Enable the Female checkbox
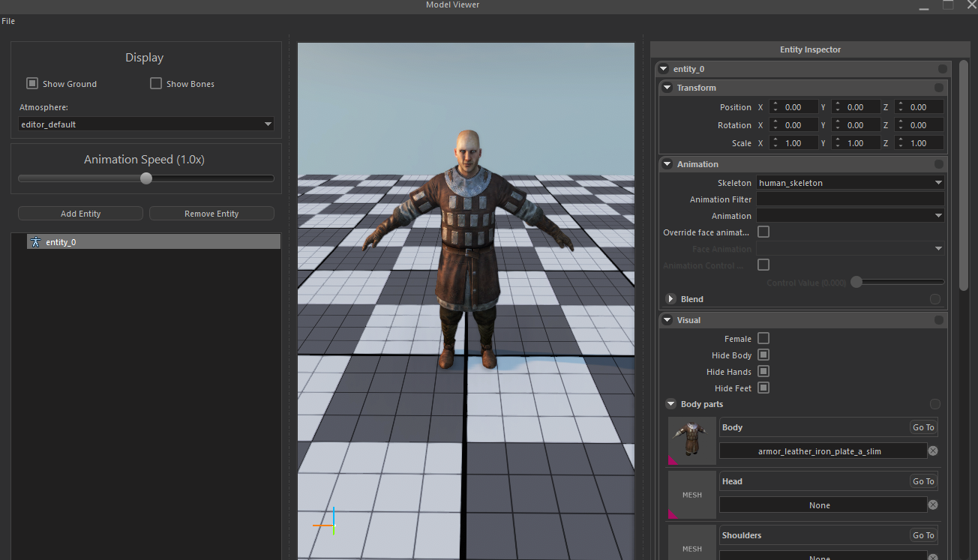978x560 pixels. 763,338
